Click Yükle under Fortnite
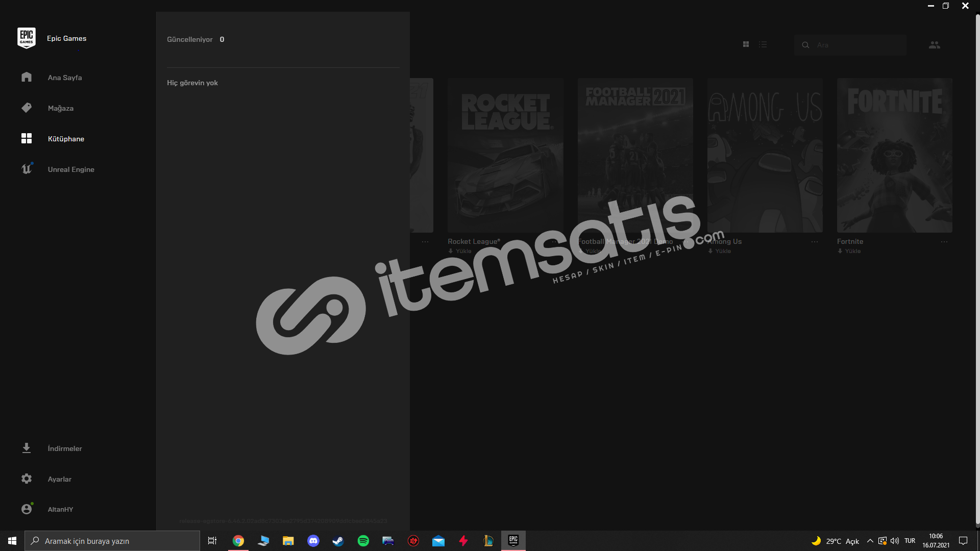This screenshot has height=551, width=980. click(x=849, y=251)
